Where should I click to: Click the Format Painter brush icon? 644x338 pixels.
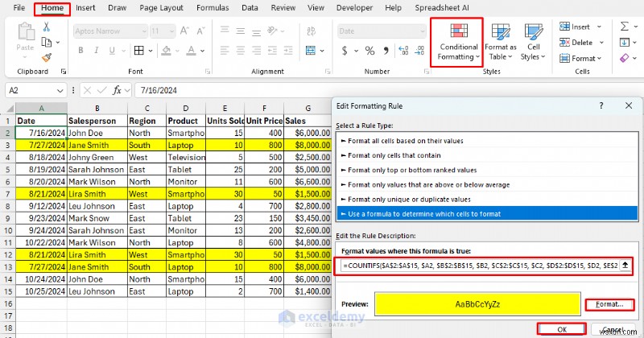pos(47,57)
